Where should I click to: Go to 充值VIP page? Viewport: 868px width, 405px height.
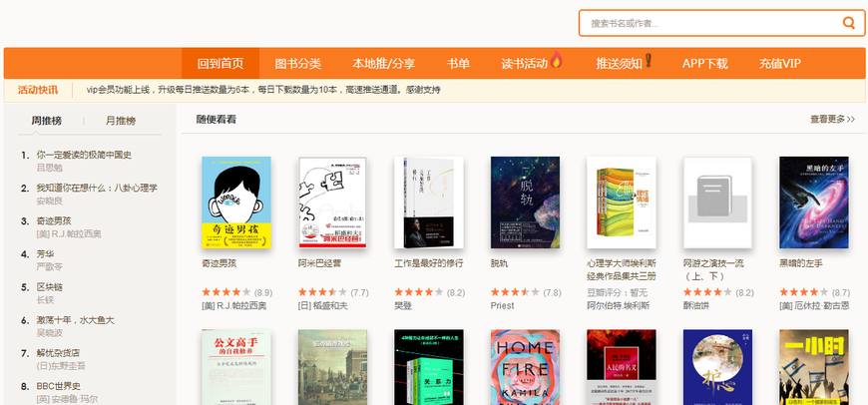pyautogui.click(x=779, y=64)
